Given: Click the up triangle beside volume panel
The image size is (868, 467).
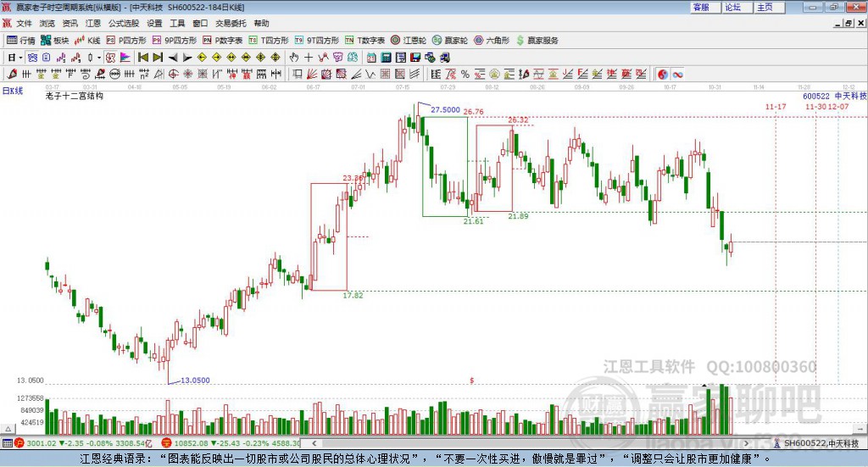Looking at the screenshot, I should coord(8,429).
